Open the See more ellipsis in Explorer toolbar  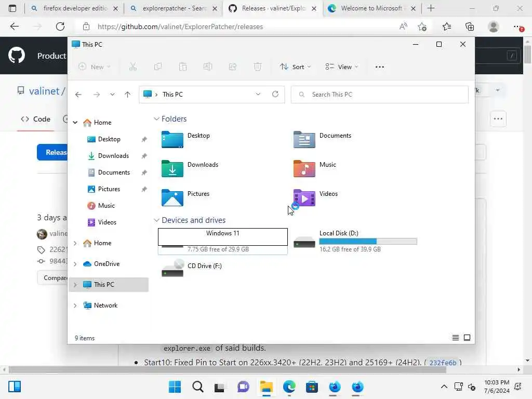point(380,67)
